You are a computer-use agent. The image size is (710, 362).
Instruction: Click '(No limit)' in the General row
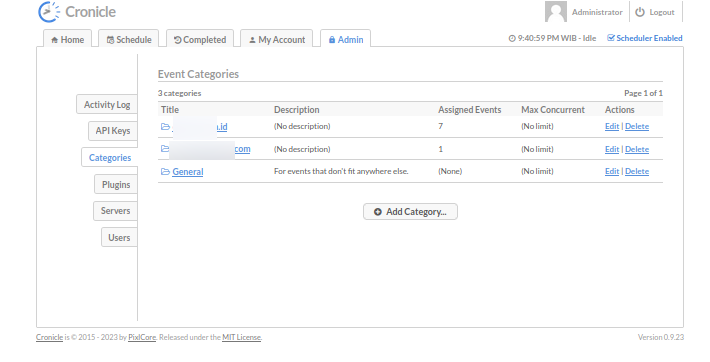[x=537, y=171]
